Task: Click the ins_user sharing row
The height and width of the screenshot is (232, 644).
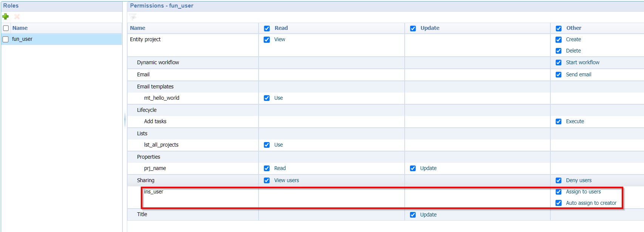Action: click(x=154, y=192)
